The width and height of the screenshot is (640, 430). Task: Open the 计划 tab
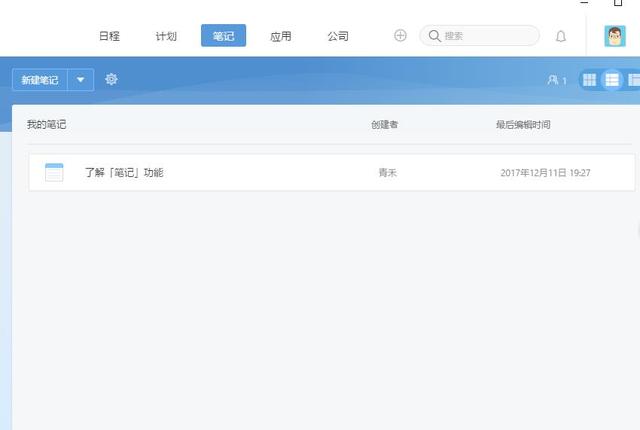[166, 36]
